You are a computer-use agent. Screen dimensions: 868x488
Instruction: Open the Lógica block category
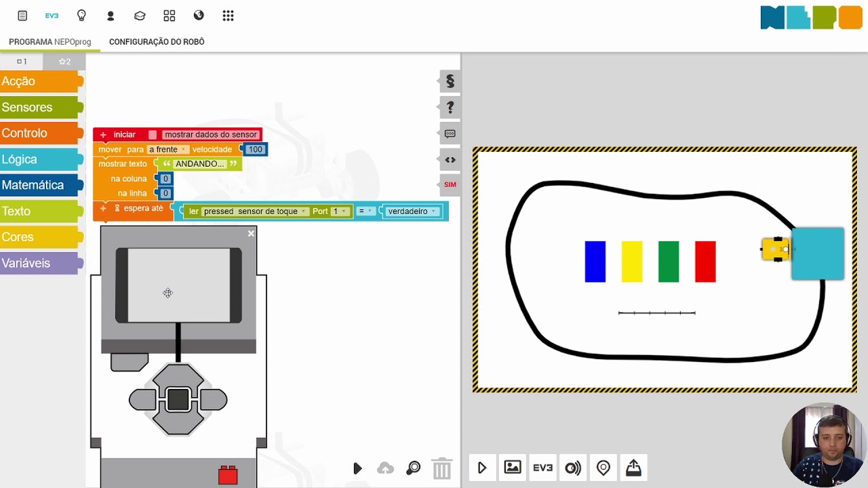point(41,159)
